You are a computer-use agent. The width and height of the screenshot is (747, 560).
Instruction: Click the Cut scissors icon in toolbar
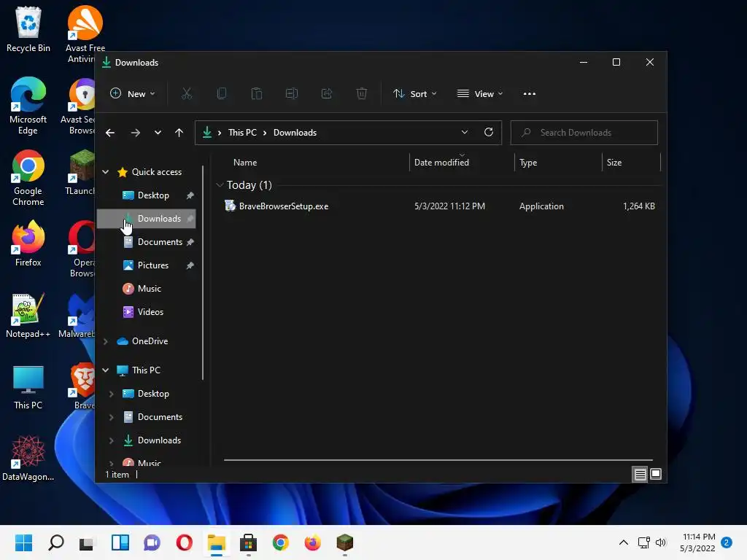point(187,94)
